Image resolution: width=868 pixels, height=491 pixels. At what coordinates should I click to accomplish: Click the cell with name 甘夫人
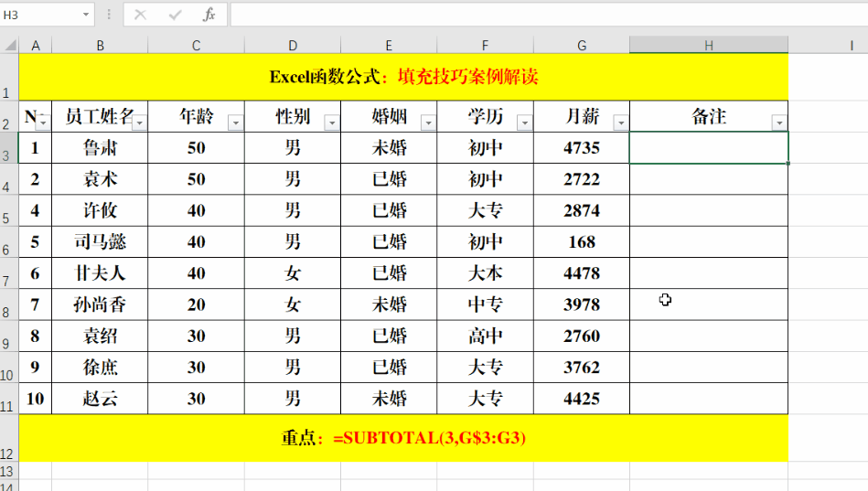[101, 272]
